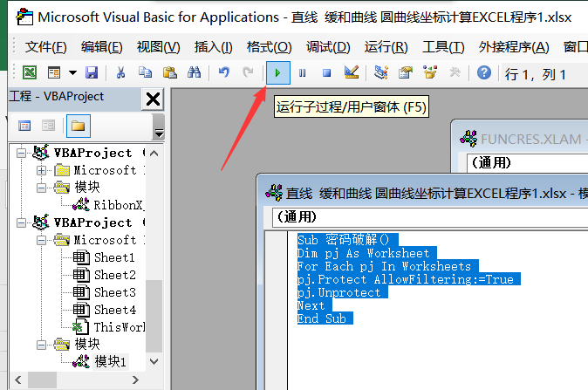The height and width of the screenshot is (390, 588).
Task: Open the 插入(I) menu
Action: tap(214, 47)
